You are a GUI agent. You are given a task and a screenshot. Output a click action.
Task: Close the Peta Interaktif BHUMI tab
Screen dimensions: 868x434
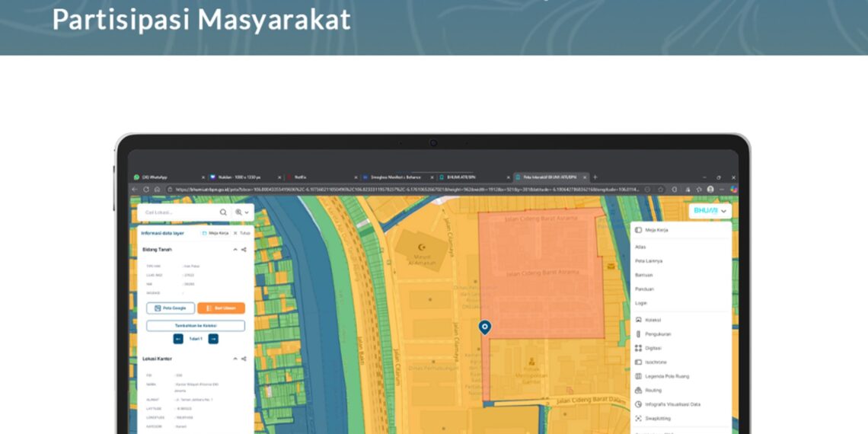click(585, 177)
